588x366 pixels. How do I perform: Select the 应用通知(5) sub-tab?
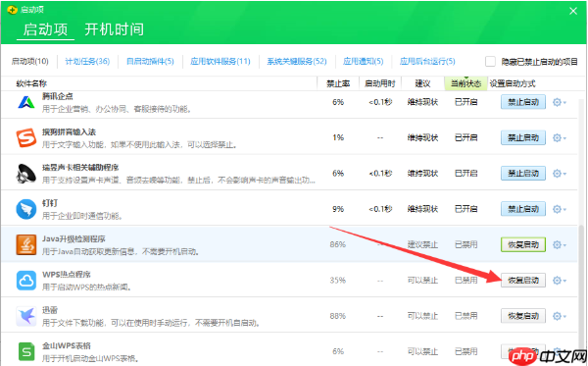click(363, 61)
